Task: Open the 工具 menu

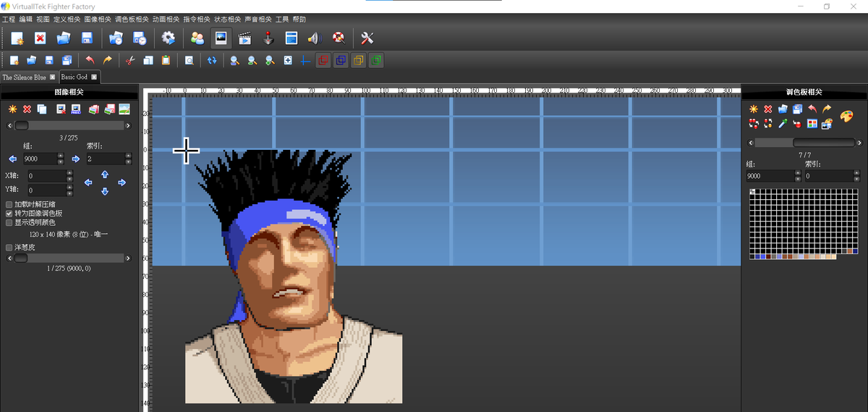Action: (282, 19)
